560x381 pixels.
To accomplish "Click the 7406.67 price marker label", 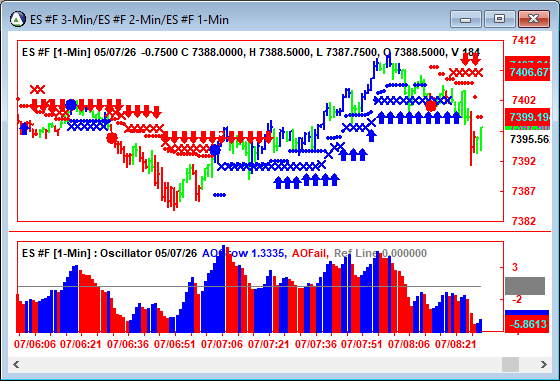I will click(x=528, y=72).
